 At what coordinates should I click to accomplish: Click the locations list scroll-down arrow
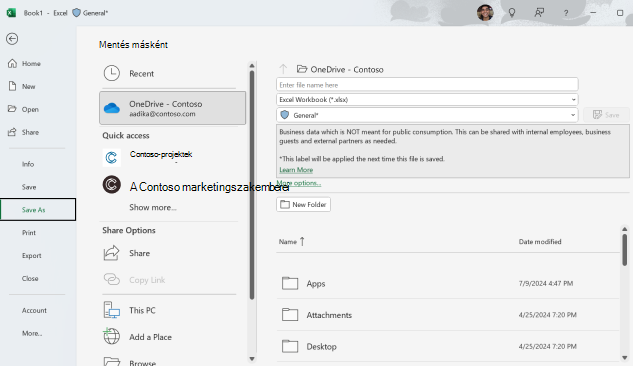pyautogui.click(x=252, y=358)
